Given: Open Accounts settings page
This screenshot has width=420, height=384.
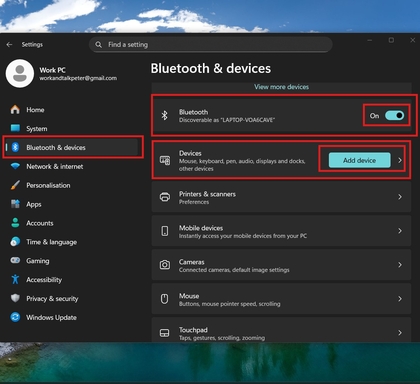Looking at the screenshot, I should (x=72, y=223).
